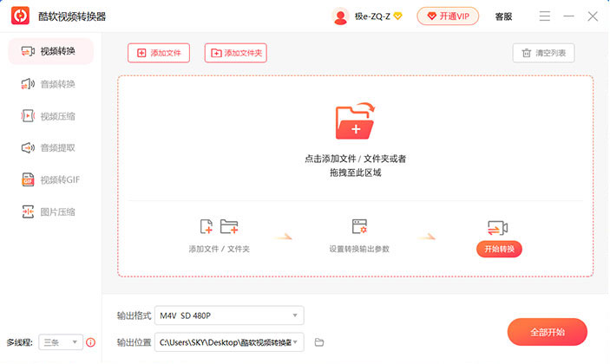
Task: Open 客服 customer service
Action: (x=503, y=16)
